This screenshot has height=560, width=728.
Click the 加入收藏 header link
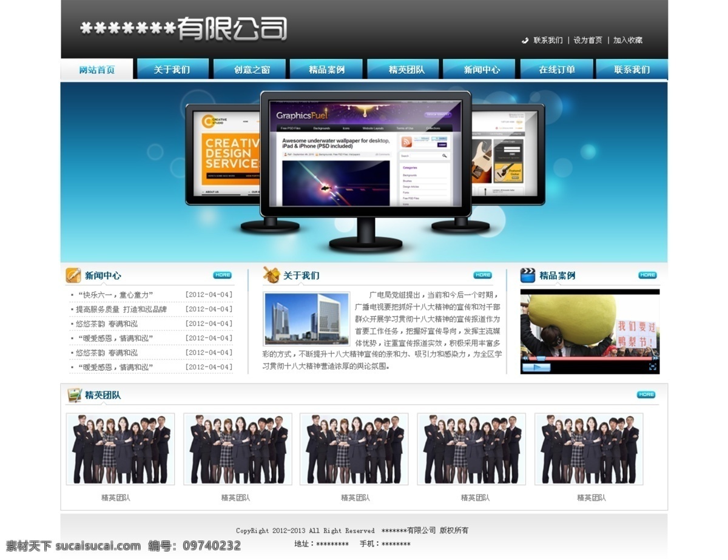click(628, 41)
